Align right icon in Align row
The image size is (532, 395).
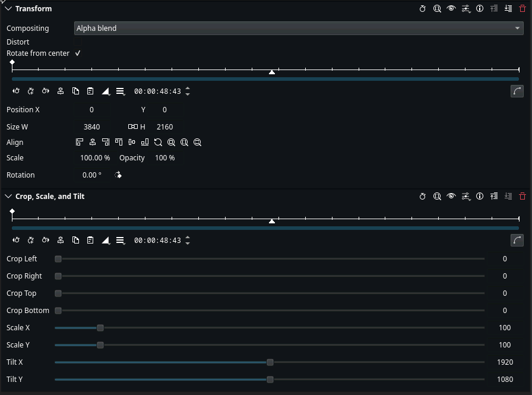coord(106,142)
